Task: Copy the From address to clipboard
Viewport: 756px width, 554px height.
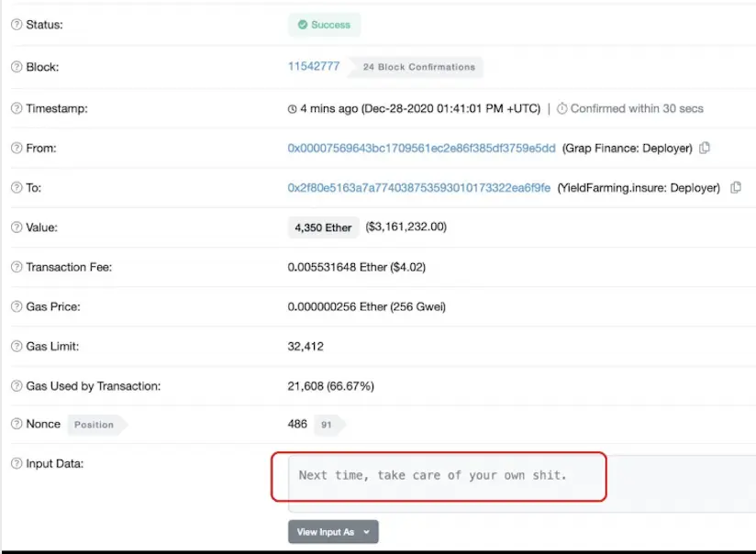Action: (705, 148)
